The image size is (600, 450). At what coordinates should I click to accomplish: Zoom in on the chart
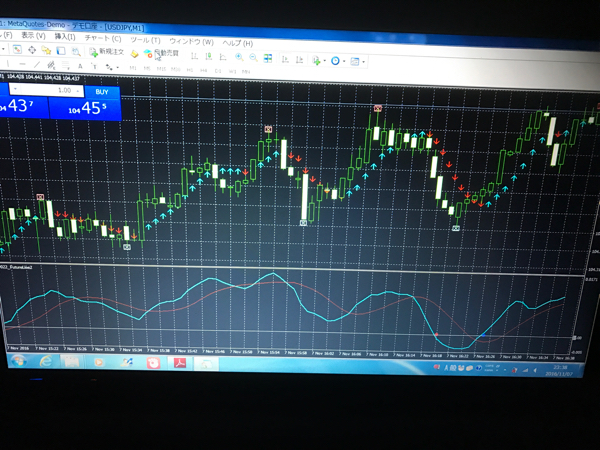pyautogui.click(x=239, y=57)
